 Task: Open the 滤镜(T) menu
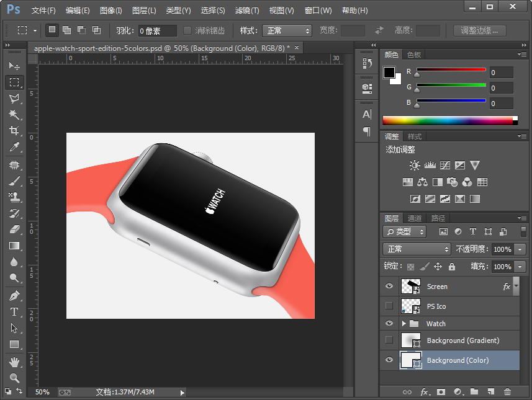[247, 11]
